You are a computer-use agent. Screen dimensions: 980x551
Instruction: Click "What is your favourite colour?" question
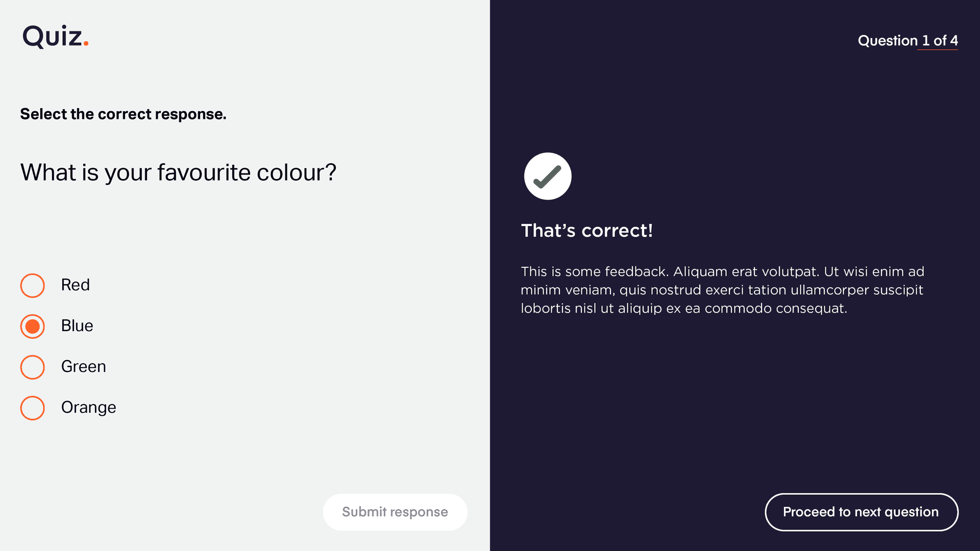(178, 172)
